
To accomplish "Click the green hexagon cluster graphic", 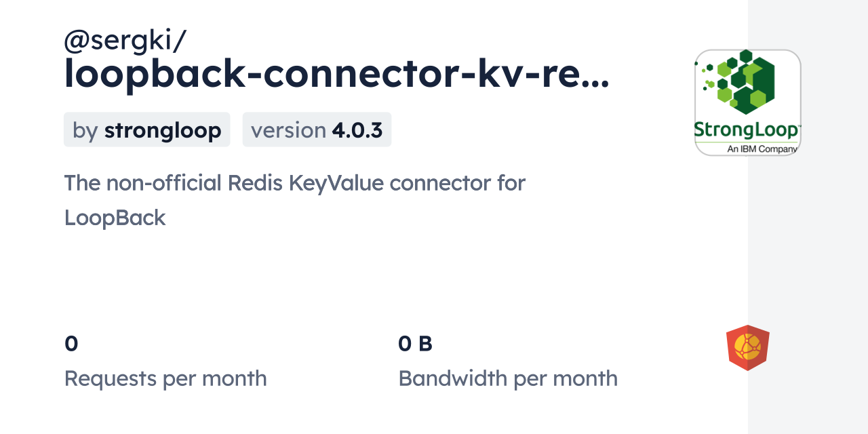I will pos(741,83).
